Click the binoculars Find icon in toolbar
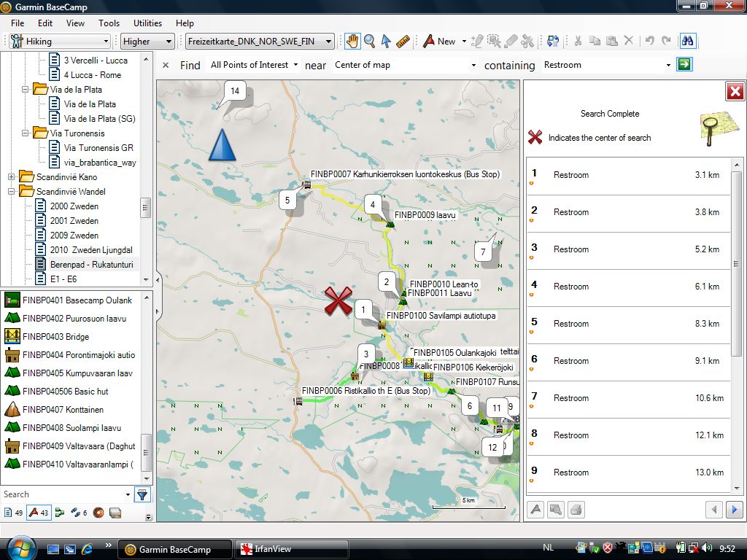747x560 pixels. click(686, 42)
